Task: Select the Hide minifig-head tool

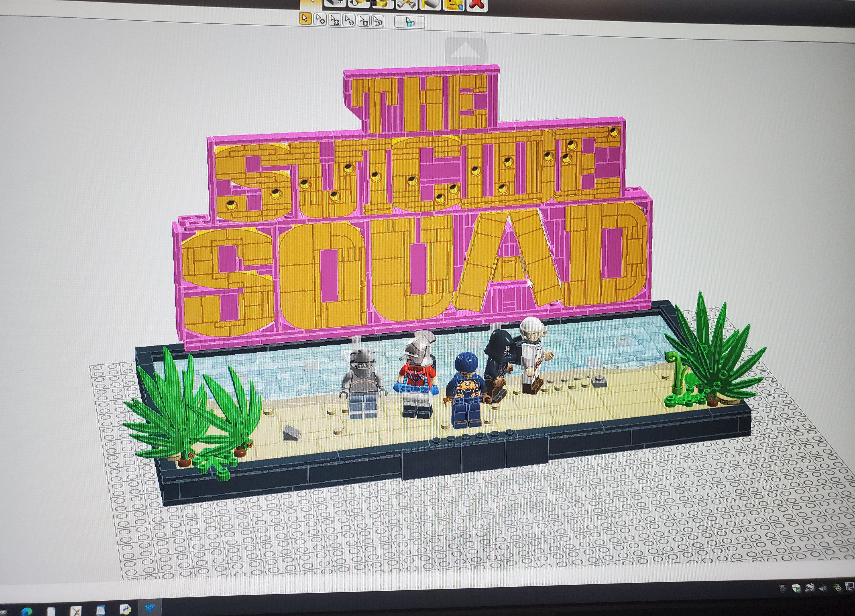Action: [454, 5]
